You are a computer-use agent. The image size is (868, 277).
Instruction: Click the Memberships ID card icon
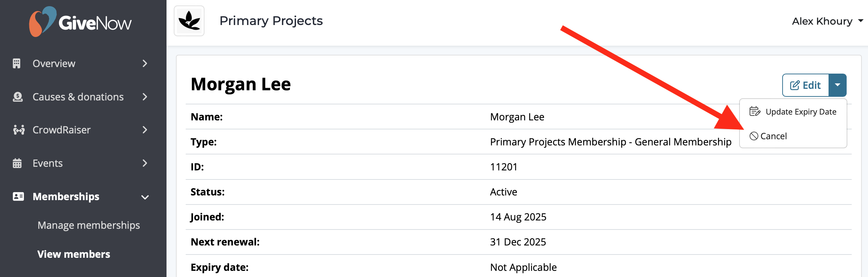(x=18, y=197)
